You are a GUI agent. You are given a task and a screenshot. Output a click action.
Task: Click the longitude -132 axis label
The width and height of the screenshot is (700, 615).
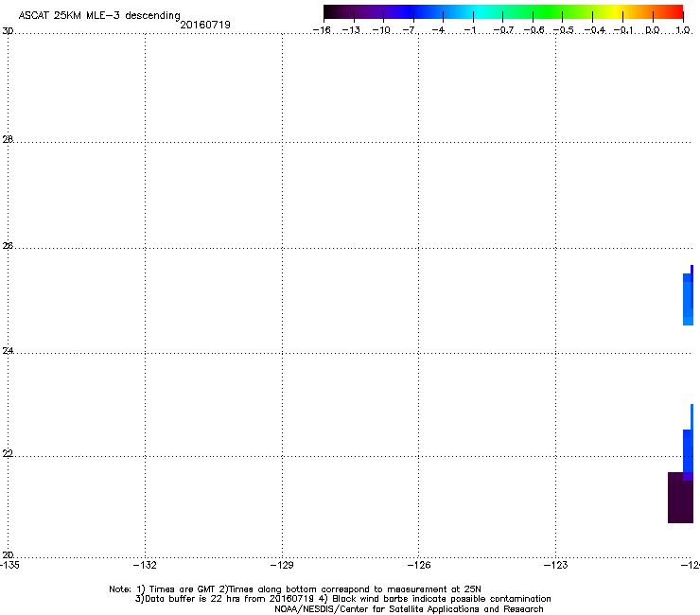(x=145, y=565)
